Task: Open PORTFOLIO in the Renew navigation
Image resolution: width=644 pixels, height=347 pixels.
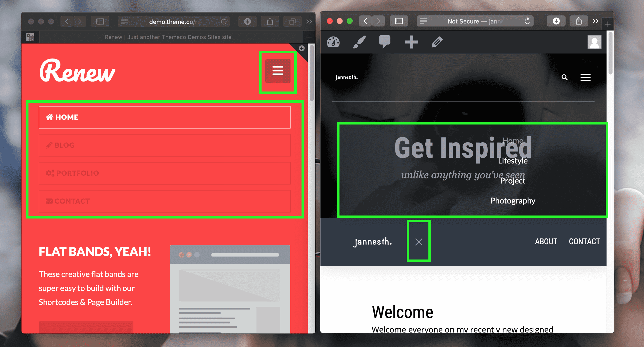Action: [x=165, y=173]
